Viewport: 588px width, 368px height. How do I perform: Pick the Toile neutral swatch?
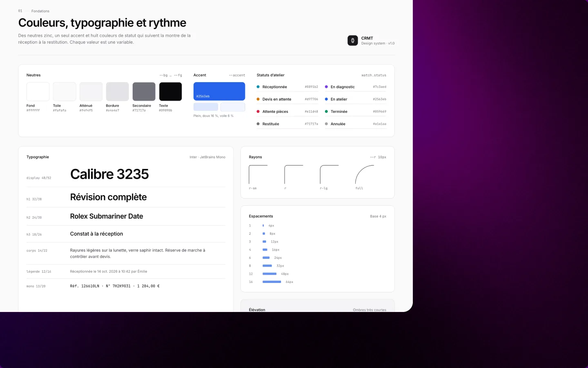pyautogui.click(x=65, y=92)
